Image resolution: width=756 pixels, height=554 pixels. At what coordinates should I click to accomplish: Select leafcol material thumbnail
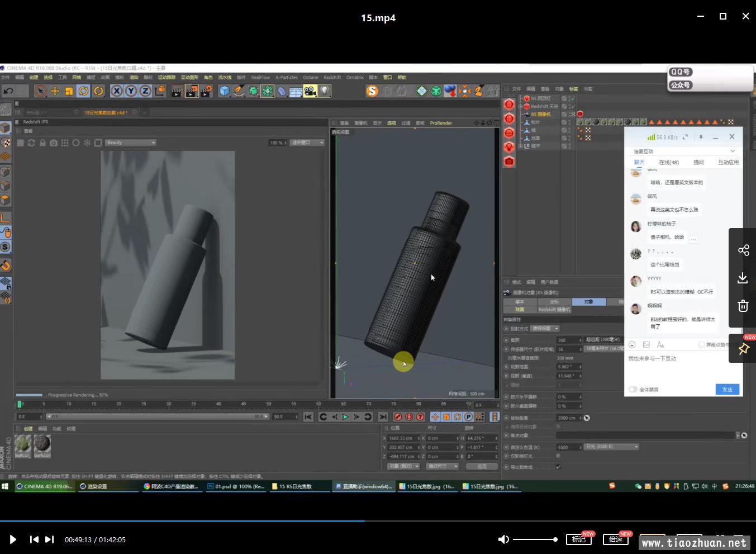(23, 445)
